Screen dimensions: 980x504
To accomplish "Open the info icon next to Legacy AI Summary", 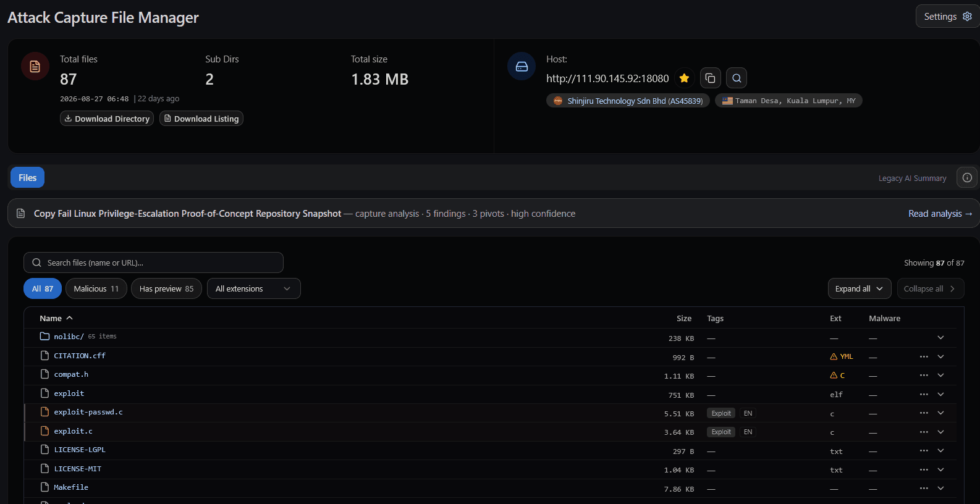I will coord(967,177).
